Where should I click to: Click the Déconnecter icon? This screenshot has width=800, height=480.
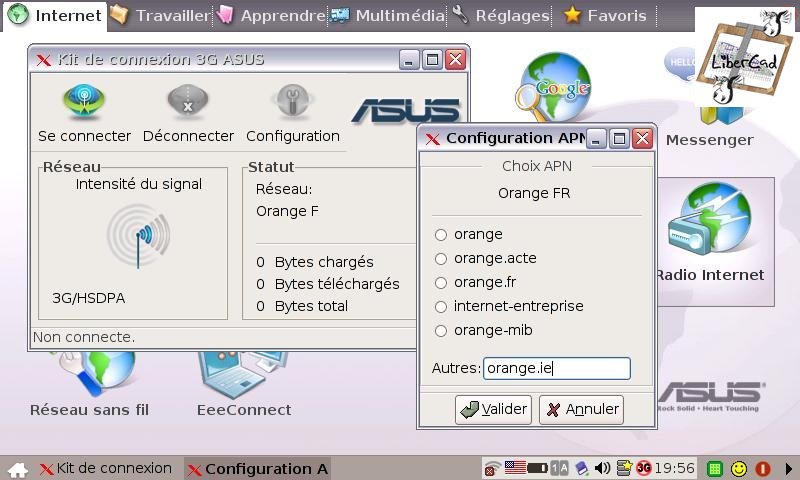pos(188,102)
